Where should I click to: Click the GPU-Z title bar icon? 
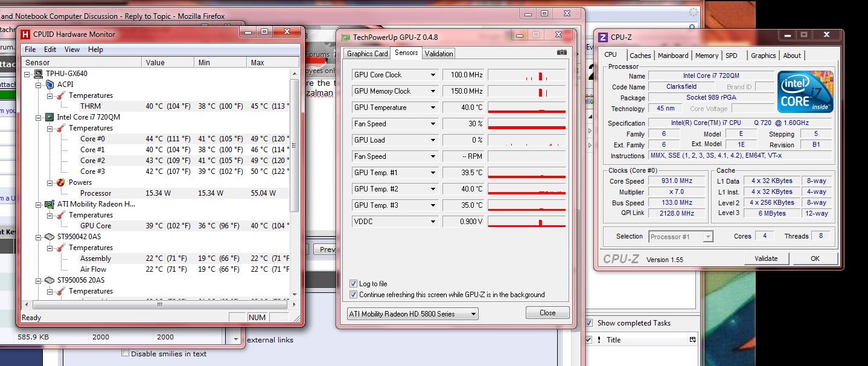click(x=345, y=37)
